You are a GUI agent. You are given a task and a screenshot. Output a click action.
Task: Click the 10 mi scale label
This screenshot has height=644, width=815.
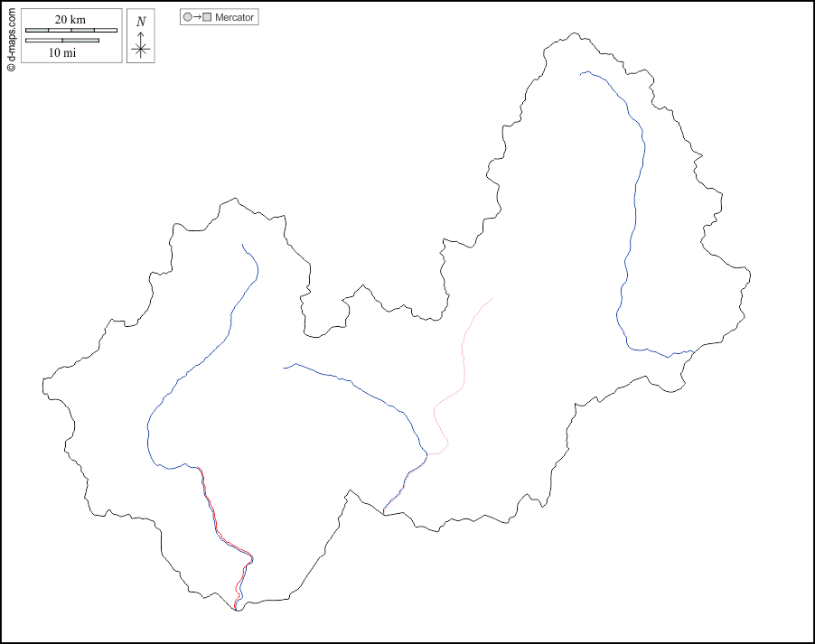(x=61, y=52)
